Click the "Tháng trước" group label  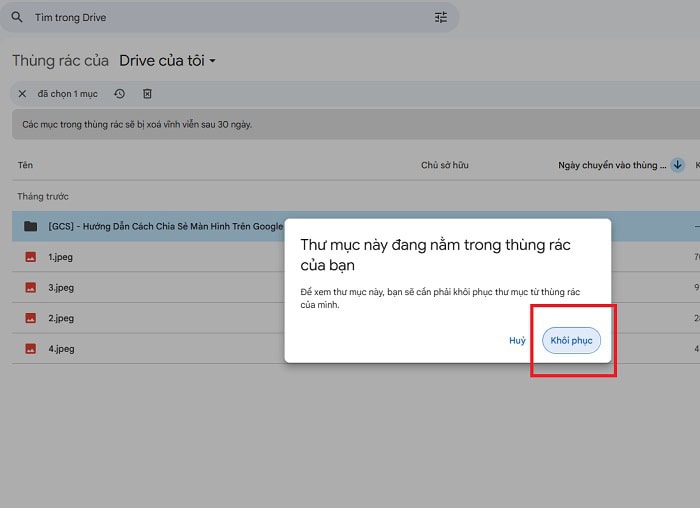(x=43, y=196)
